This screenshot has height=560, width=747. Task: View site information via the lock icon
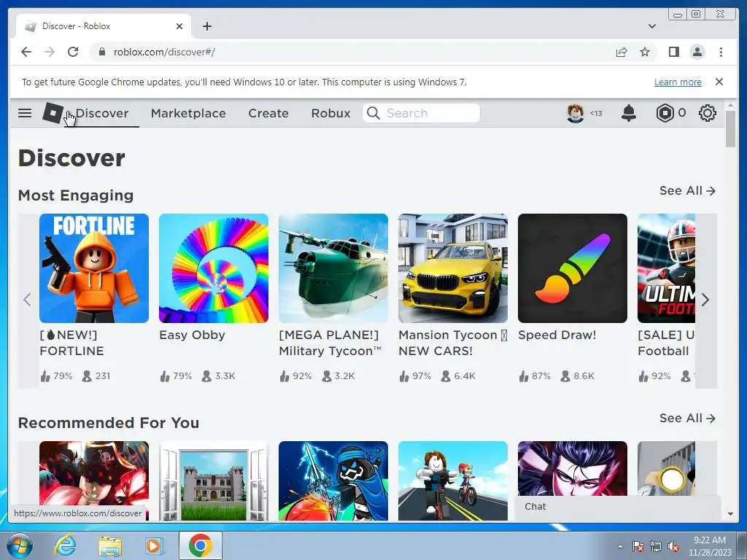tap(101, 52)
